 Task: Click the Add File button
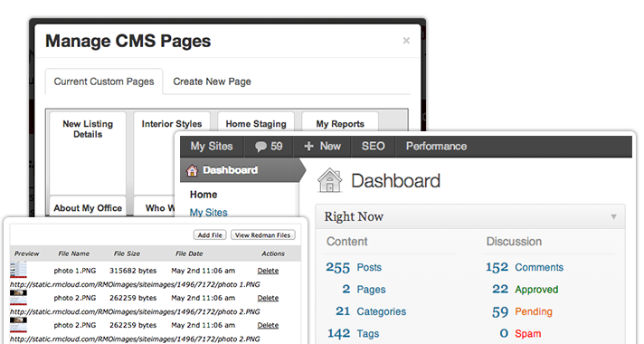210,235
